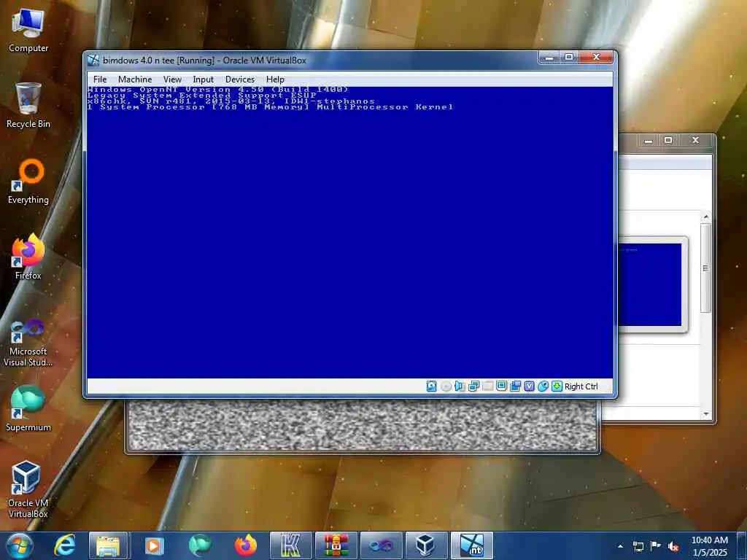
Task: Open Action Center flag icon
Action: click(656, 546)
